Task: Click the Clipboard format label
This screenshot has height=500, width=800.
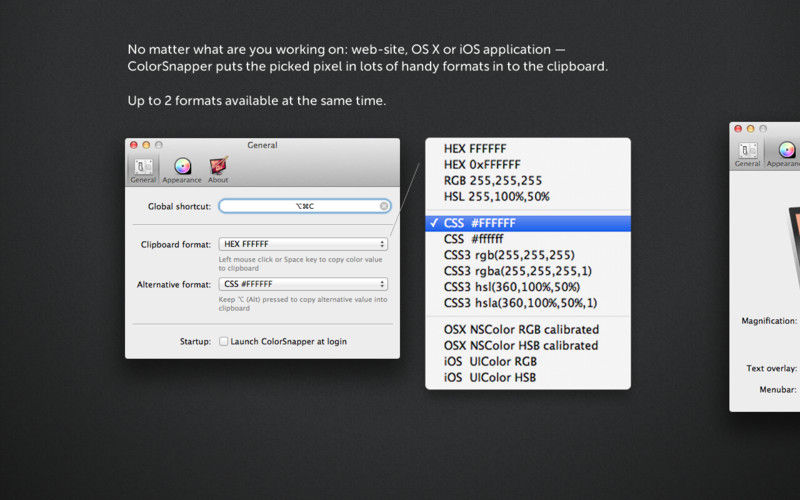Action: pyautogui.click(x=176, y=244)
